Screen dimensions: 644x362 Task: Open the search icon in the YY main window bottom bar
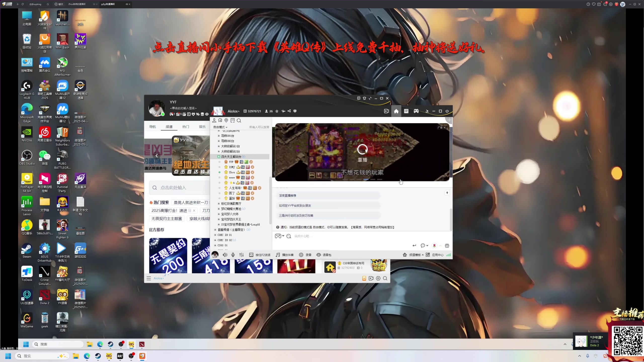click(x=385, y=278)
